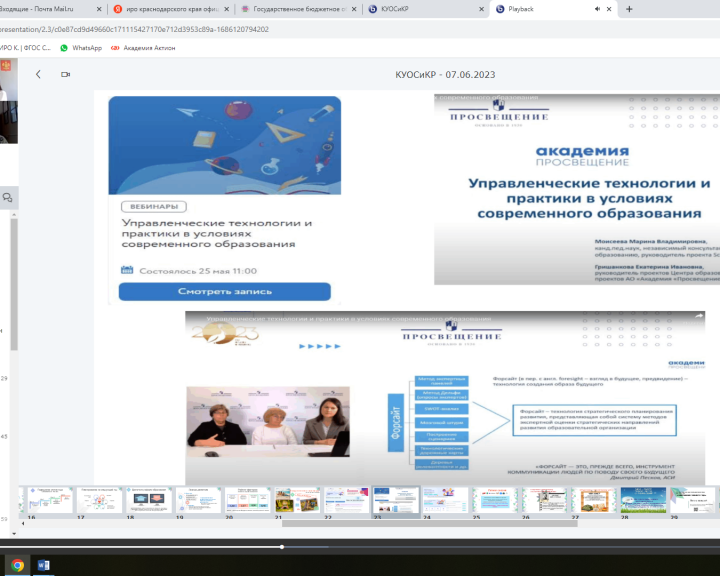Close the Playback browser tab
720x576 pixels.
pos(610,9)
